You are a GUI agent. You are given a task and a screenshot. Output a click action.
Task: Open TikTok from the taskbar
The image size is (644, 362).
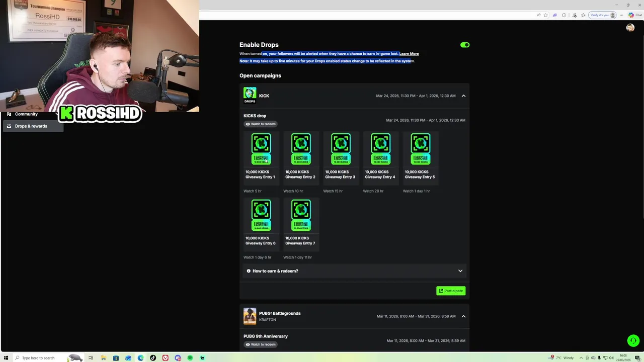click(x=153, y=358)
